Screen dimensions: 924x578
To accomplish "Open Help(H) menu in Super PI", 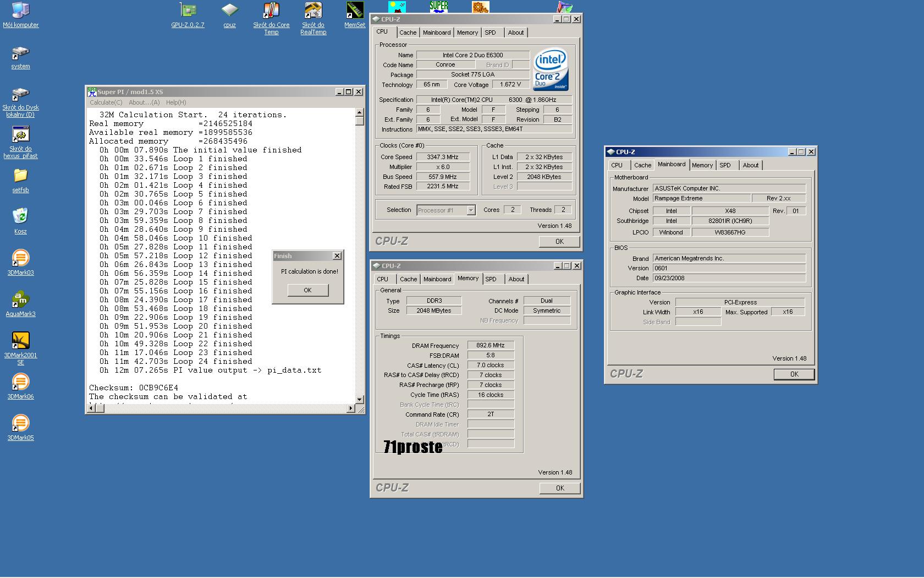I will click(176, 102).
